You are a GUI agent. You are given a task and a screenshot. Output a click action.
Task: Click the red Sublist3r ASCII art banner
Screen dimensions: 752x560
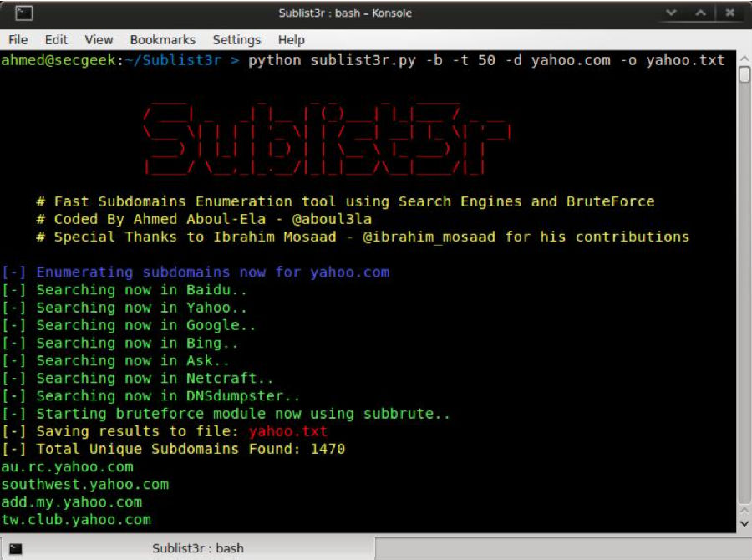coord(326,138)
